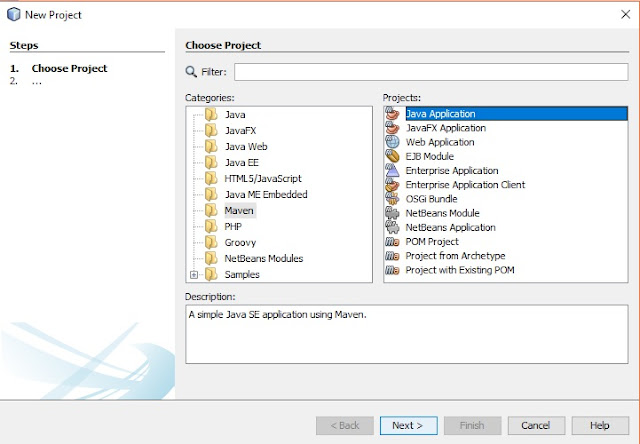The height and width of the screenshot is (444, 640).
Task: Select the Maven category
Action: click(x=239, y=211)
